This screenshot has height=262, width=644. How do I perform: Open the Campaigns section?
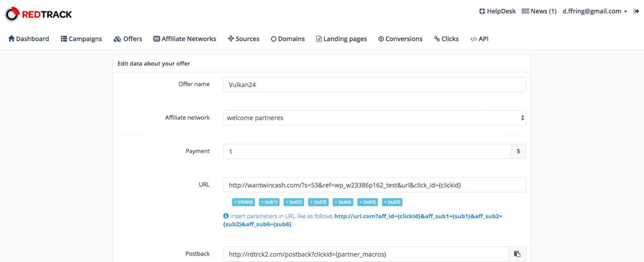click(82, 39)
